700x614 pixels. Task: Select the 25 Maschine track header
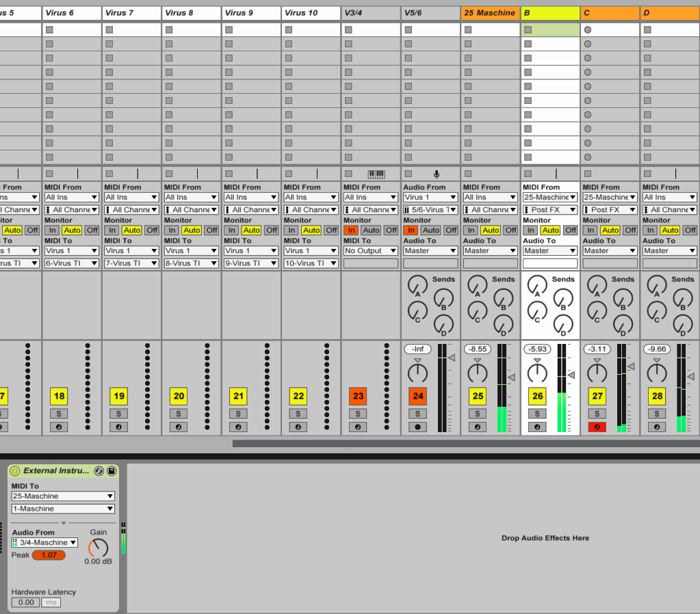click(x=491, y=13)
